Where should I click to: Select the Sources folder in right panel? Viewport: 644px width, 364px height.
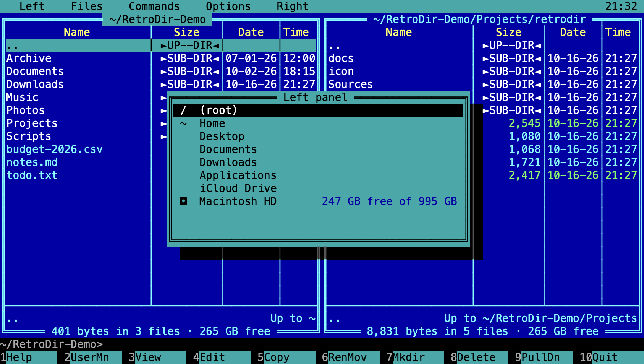(x=351, y=84)
